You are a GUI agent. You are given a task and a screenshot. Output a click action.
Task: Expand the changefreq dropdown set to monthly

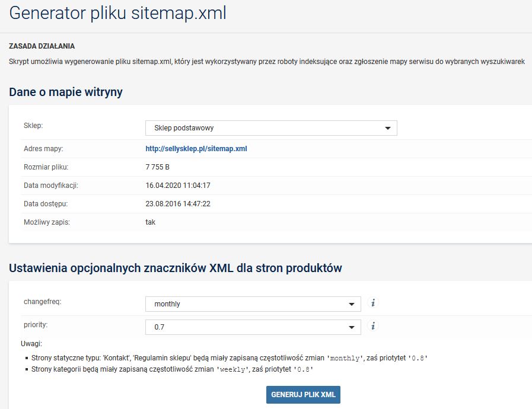pos(253,304)
